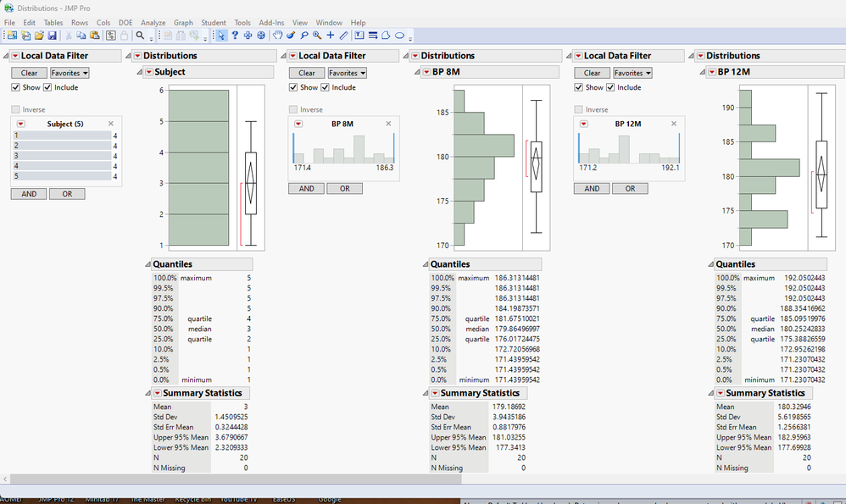
Task: Select the Help question mark tool
Action: (x=235, y=36)
